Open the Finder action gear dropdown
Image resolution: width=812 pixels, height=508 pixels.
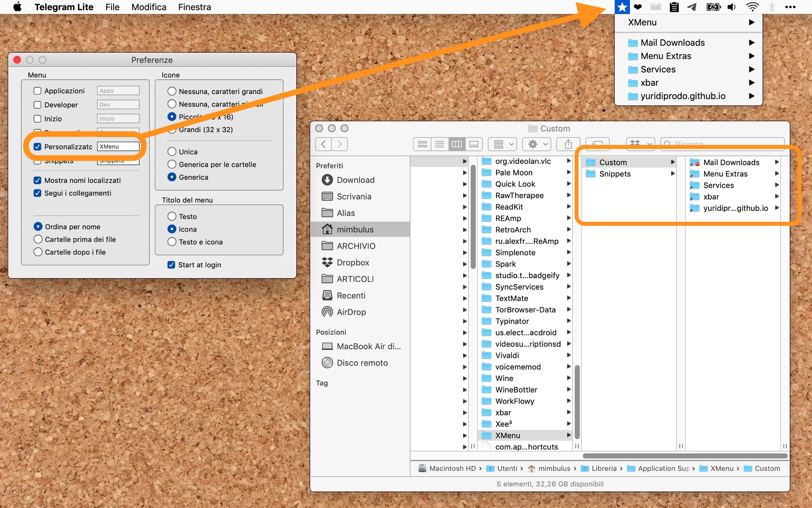click(537, 144)
